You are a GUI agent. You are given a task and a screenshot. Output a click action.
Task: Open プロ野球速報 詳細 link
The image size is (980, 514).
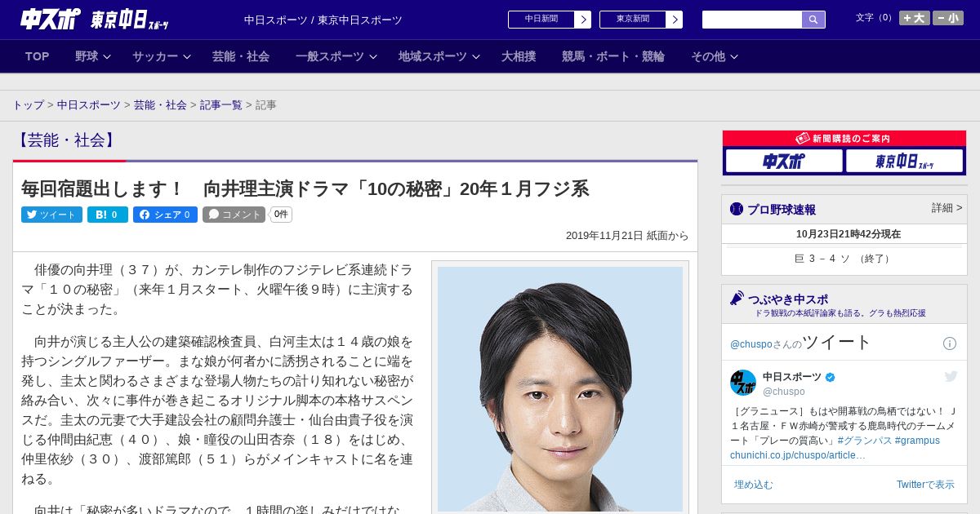(x=947, y=208)
